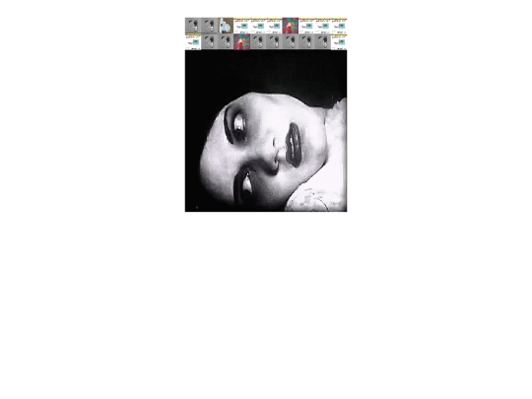
Task: Open the third thumbnail in second row, gray face
Action: [x=226, y=41]
